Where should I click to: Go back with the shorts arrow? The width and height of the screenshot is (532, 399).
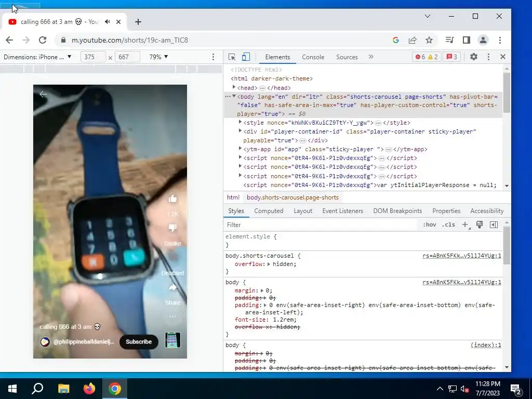point(43,95)
